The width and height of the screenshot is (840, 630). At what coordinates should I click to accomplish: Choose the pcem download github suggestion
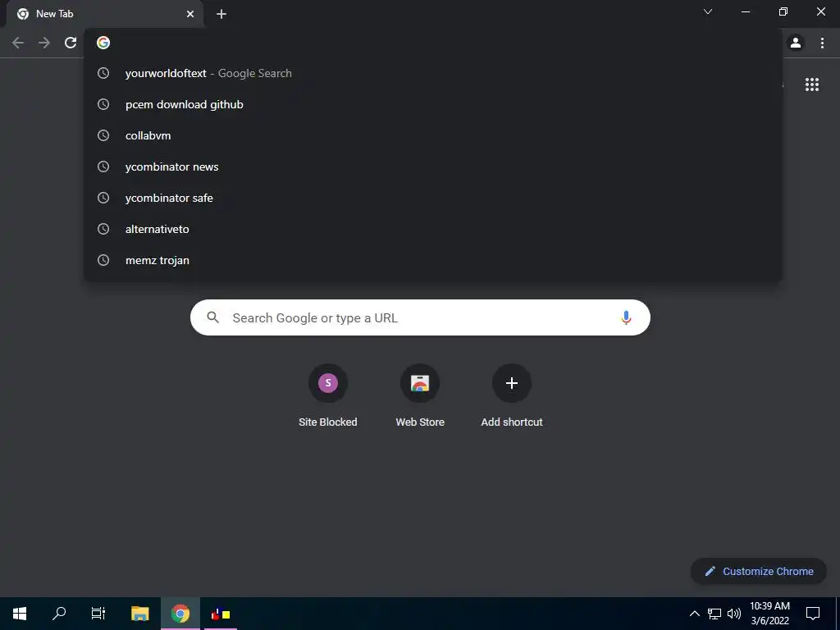(x=433, y=104)
